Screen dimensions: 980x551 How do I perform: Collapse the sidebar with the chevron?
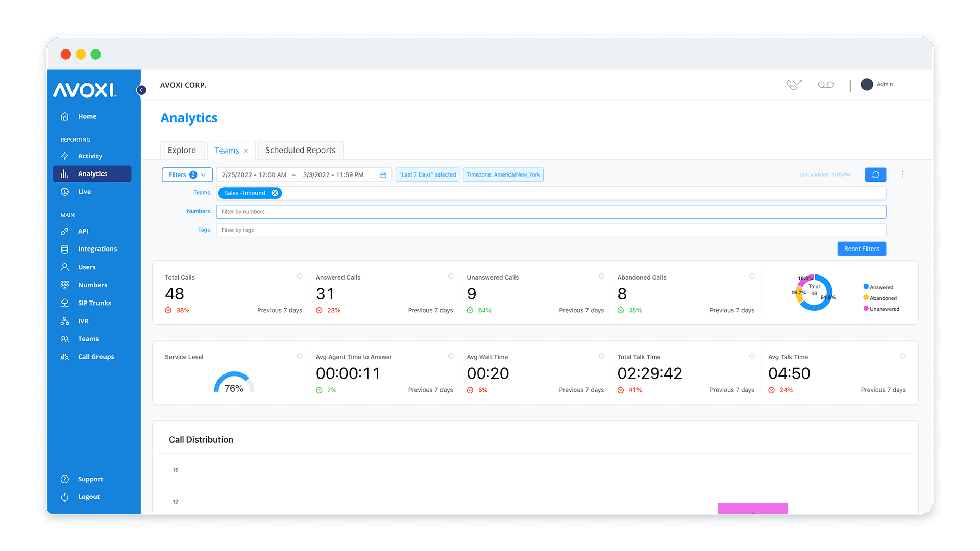click(x=141, y=90)
